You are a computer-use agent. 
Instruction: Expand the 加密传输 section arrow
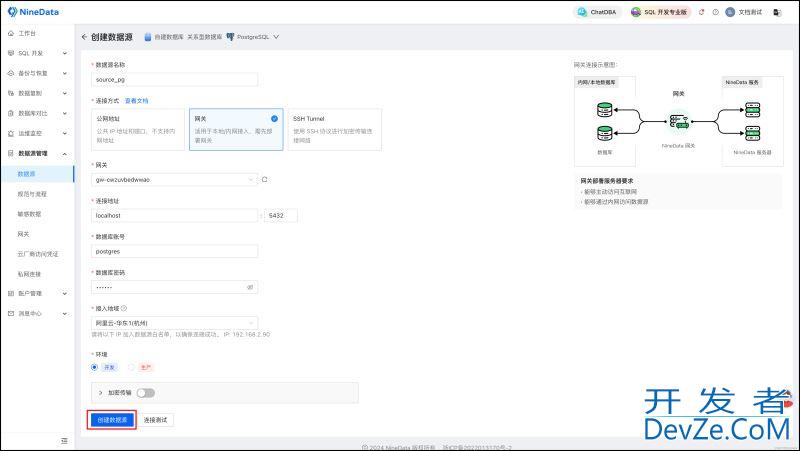click(101, 393)
